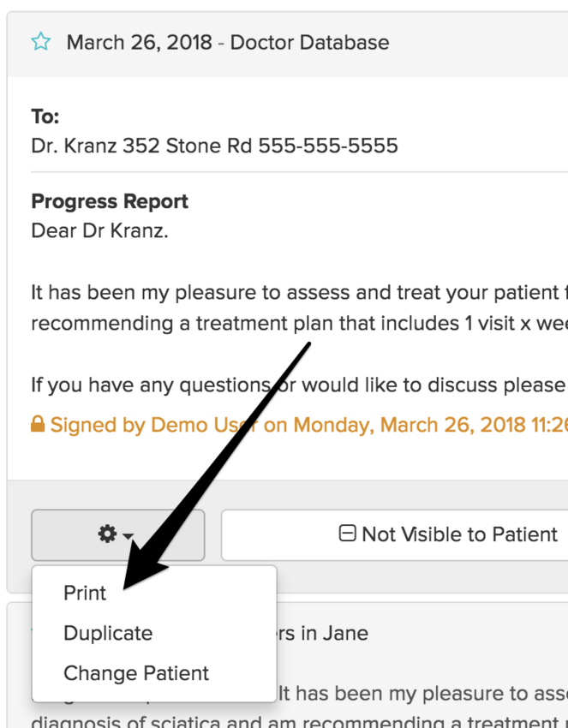This screenshot has height=728, width=568.
Task: Click the March 26, 2018 - Doctor Database header
Action: [x=228, y=42]
